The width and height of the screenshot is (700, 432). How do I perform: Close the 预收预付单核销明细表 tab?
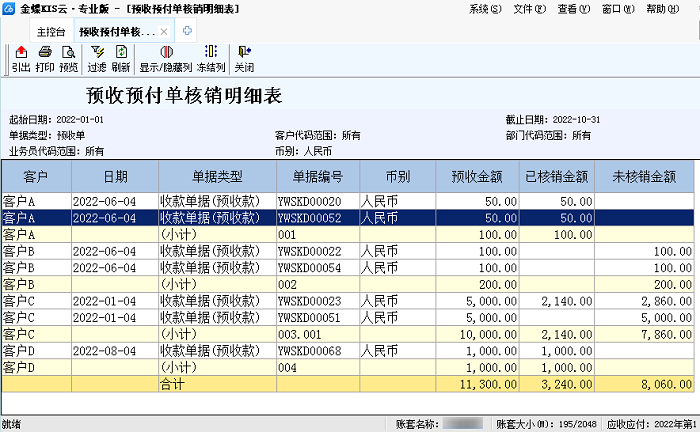click(x=164, y=32)
